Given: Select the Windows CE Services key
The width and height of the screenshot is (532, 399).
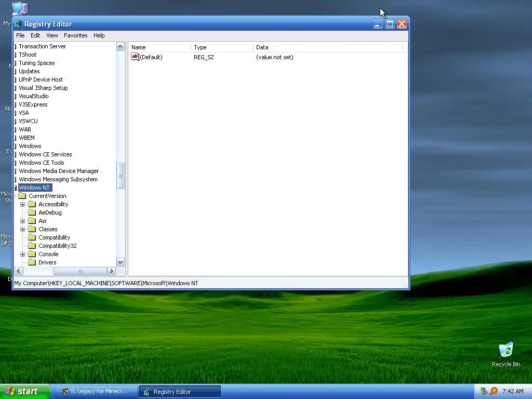Looking at the screenshot, I should (45, 154).
